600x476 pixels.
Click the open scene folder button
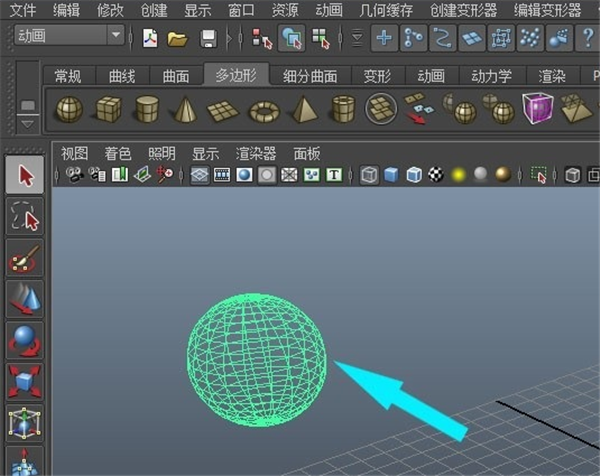coord(178,38)
